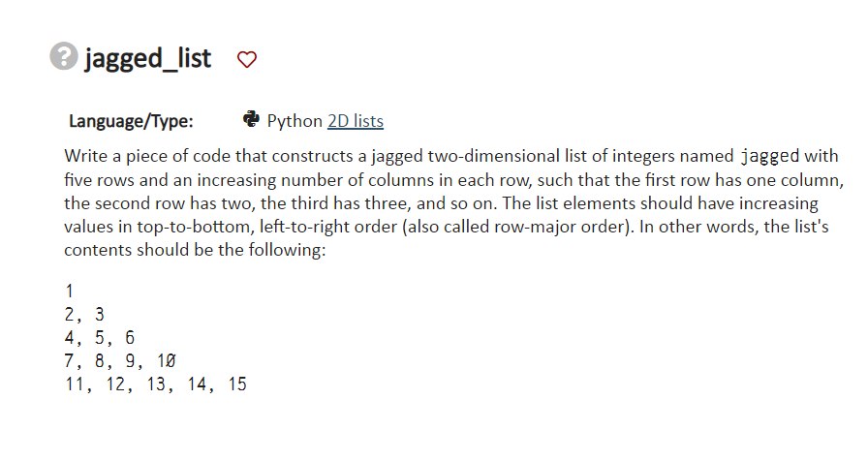Click the Language/Type label
Screen dimensions: 868x461
coord(131,121)
